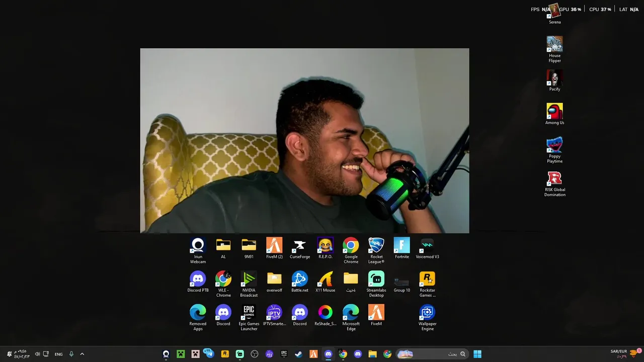Click the green Creeper Minecraft taskbar icon
The image size is (644, 362).
(181, 354)
